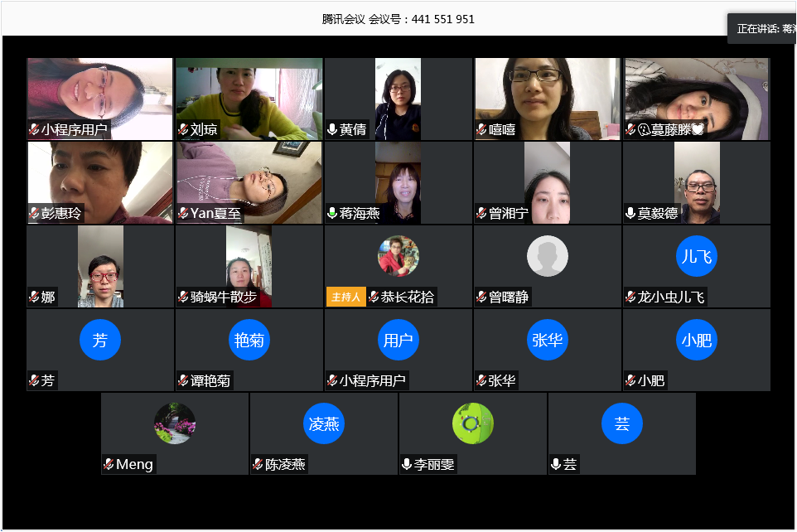Image resolution: width=797 pixels, height=532 pixels.
Task: Click the orange 主持人 host badge
Action: click(x=345, y=297)
